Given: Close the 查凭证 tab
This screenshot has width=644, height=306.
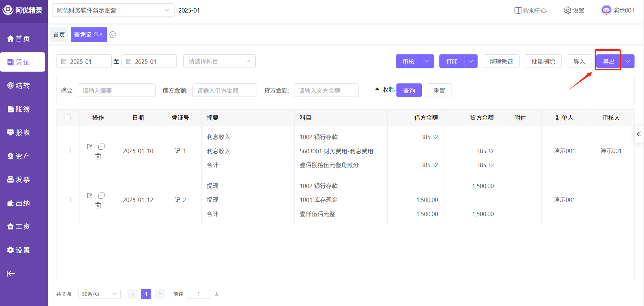Looking at the screenshot, I should pyautogui.click(x=101, y=34).
